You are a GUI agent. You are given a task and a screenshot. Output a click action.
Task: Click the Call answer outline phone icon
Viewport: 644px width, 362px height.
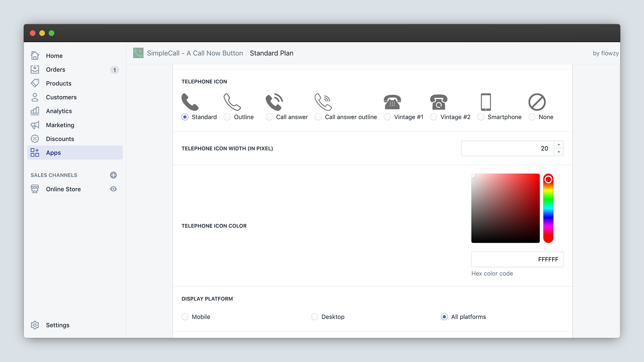323,102
